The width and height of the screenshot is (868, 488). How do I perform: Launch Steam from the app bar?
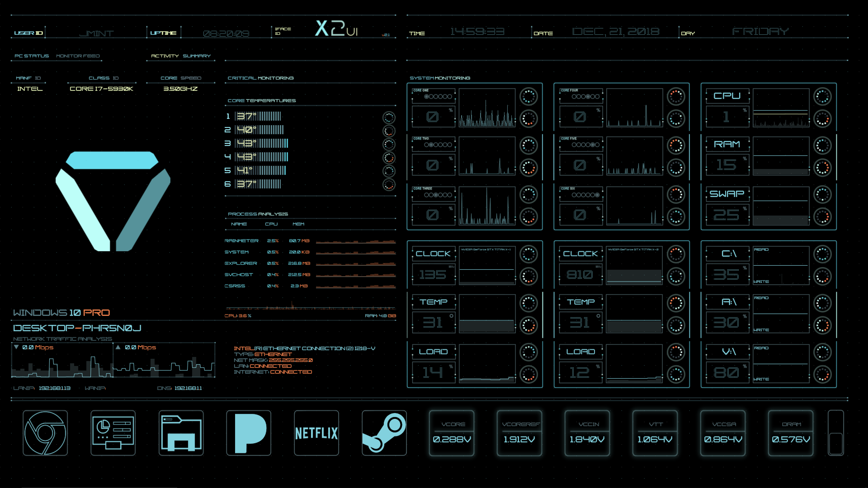tap(384, 433)
